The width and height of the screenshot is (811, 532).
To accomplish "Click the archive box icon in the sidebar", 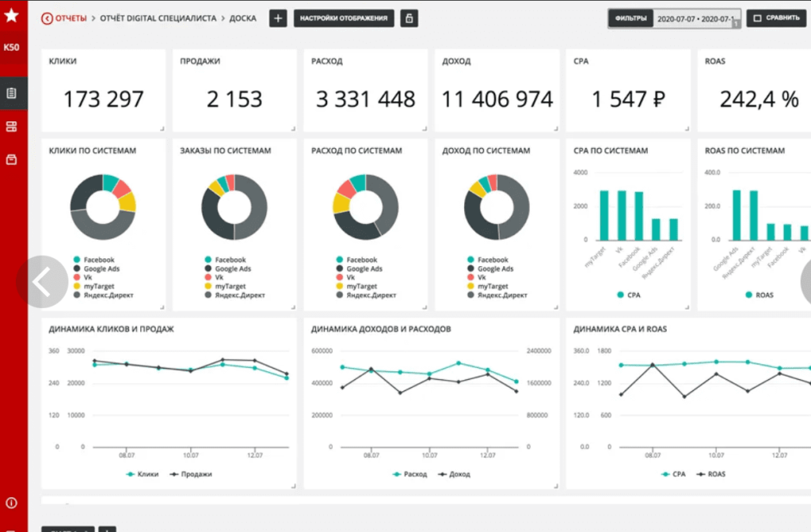I will [x=12, y=160].
